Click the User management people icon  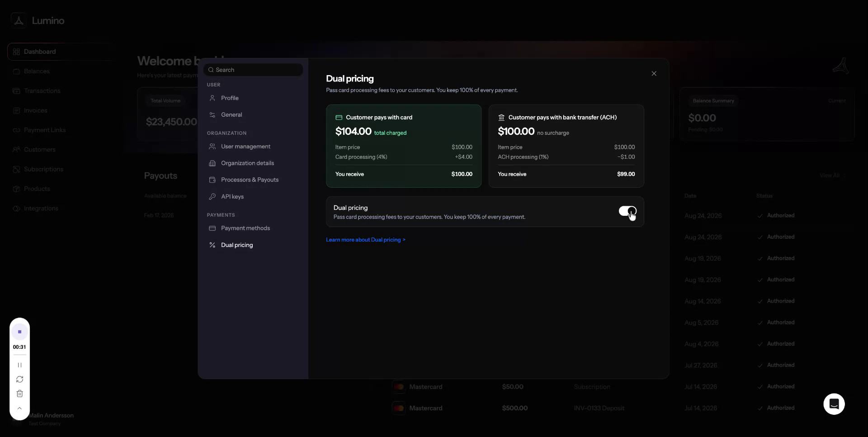212,147
